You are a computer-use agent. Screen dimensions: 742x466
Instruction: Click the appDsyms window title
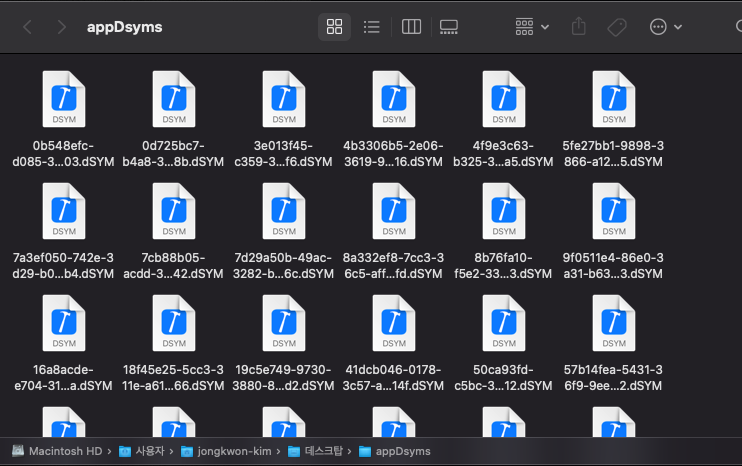[x=124, y=27]
